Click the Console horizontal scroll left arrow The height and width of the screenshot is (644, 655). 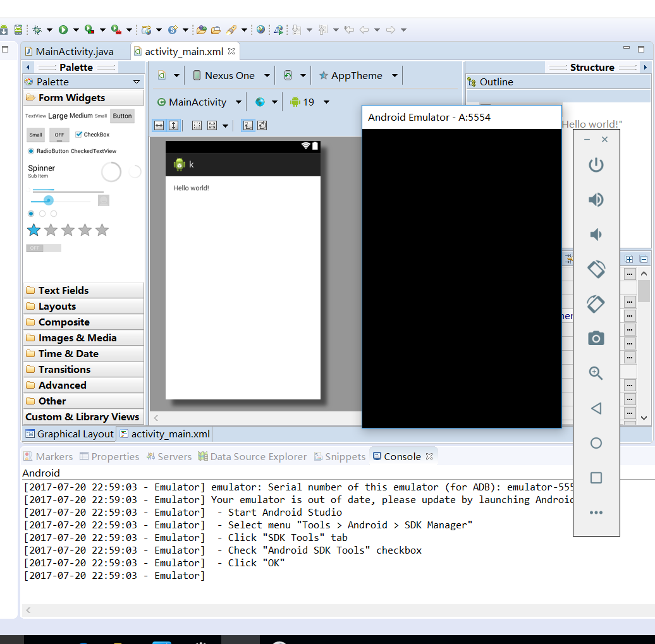click(x=28, y=610)
